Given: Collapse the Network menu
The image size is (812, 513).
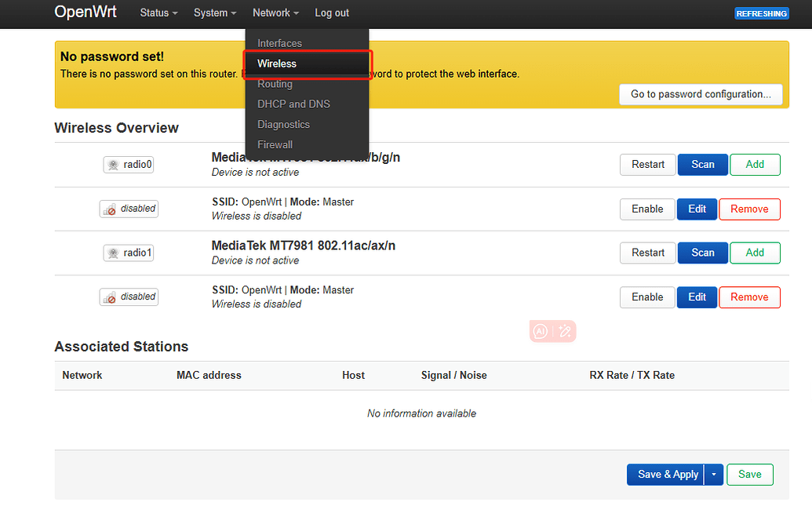Looking at the screenshot, I should tap(275, 13).
